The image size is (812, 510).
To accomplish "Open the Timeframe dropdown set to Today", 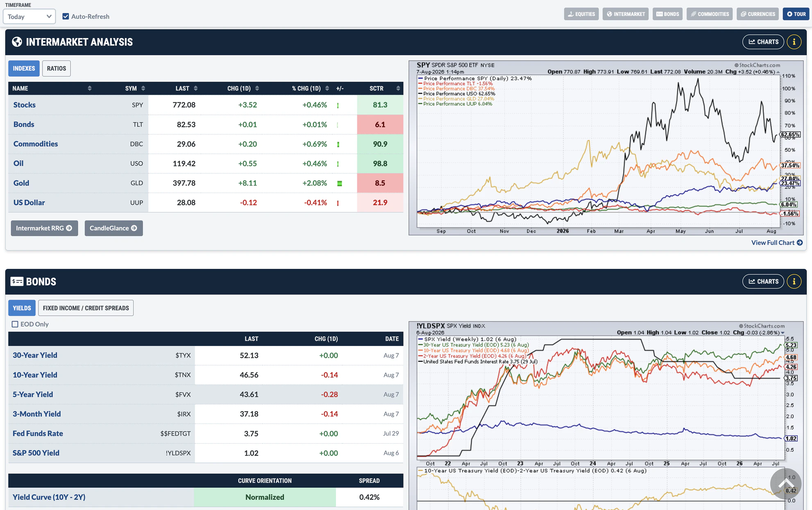I will tap(29, 16).
